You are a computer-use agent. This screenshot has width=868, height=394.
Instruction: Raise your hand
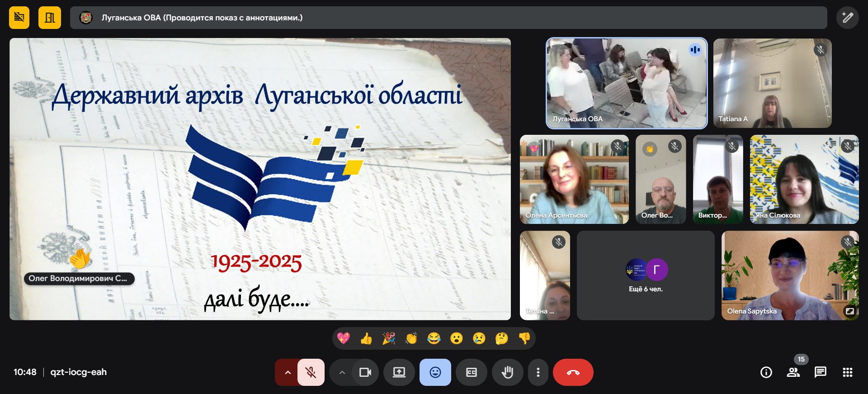(508, 372)
